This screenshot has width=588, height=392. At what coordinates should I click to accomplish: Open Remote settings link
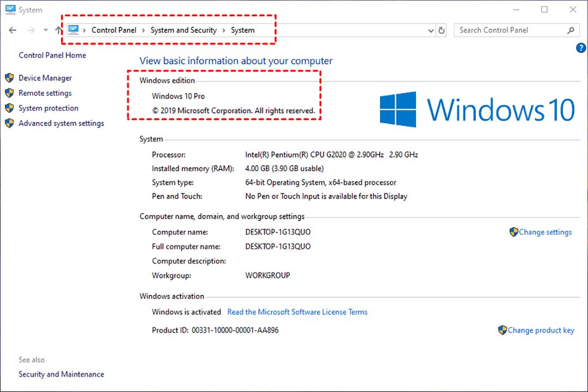click(x=45, y=93)
